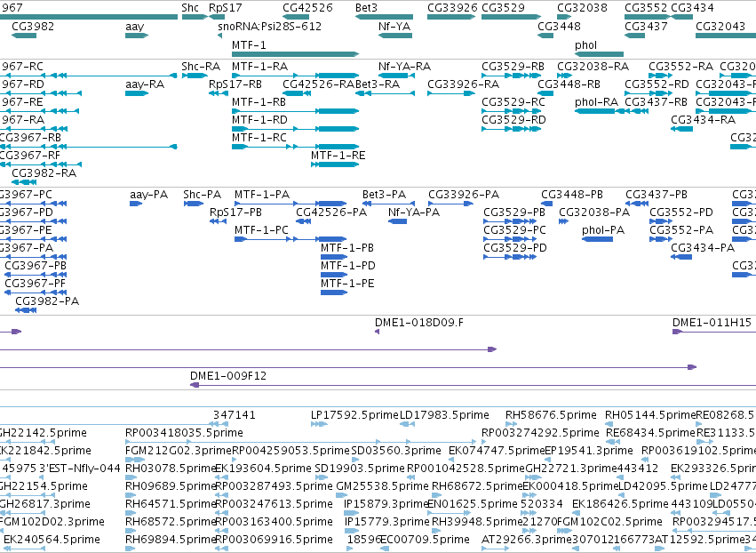Click the CG3448 gene label

click(559, 27)
